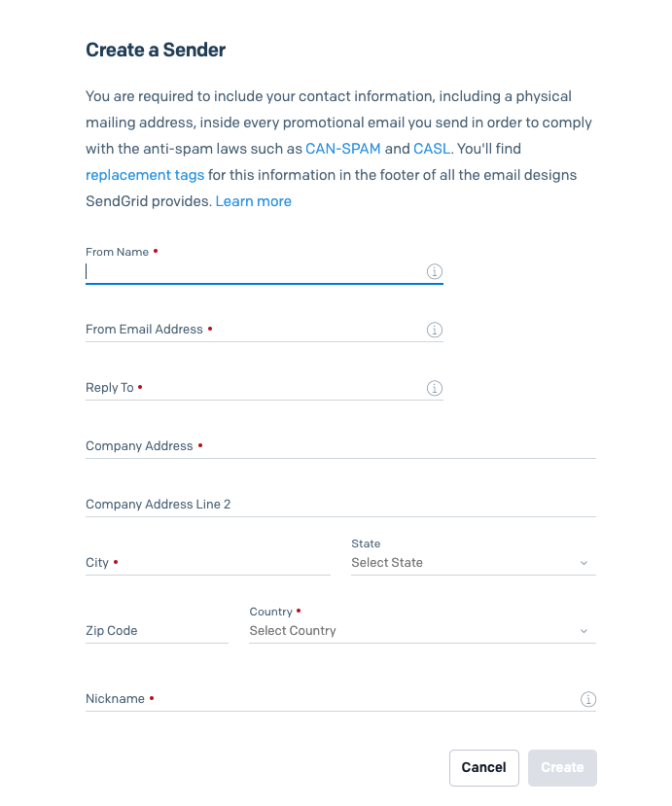Click the Cancel button
Image resolution: width=672 pixels, height=806 pixels.
(x=483, y=768)
